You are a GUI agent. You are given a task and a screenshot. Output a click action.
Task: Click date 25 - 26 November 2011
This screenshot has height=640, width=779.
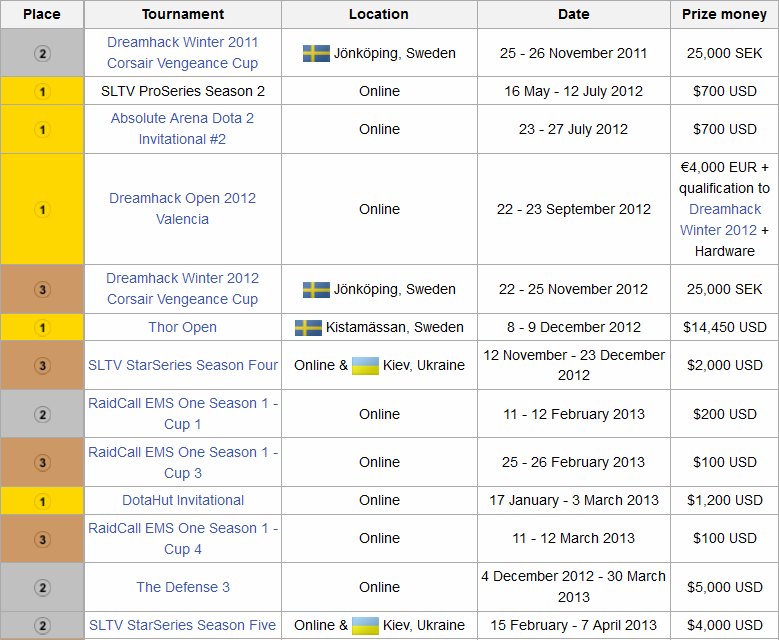click(x=574, y=53)
